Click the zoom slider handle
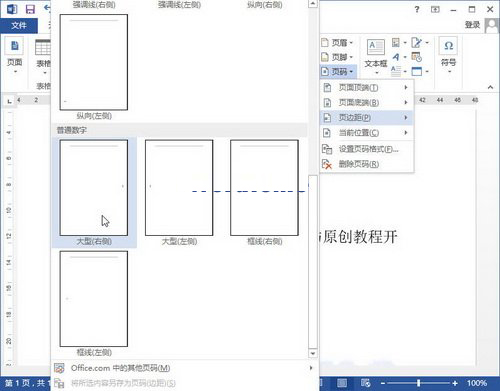The image size is (500, 391). click(x=418, y=383)
